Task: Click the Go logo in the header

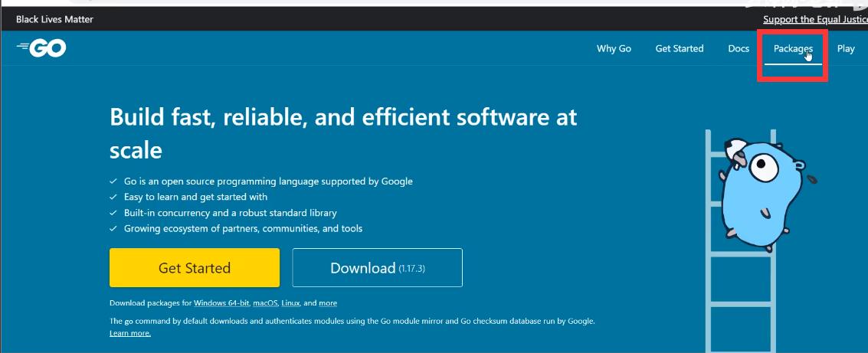Action: 41,49
